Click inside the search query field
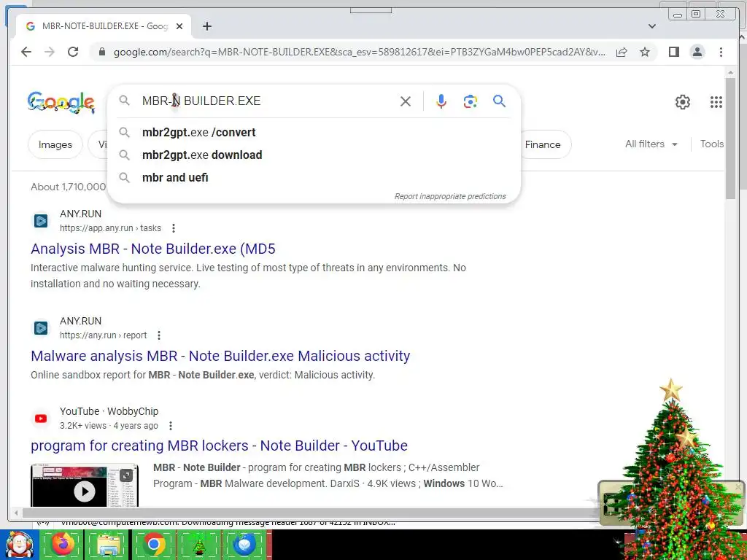 [267, 101]
